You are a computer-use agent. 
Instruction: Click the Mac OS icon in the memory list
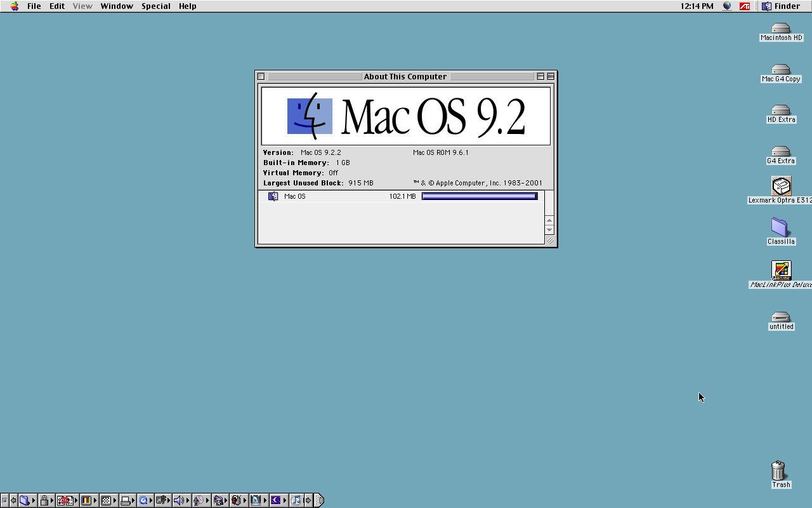273,196
